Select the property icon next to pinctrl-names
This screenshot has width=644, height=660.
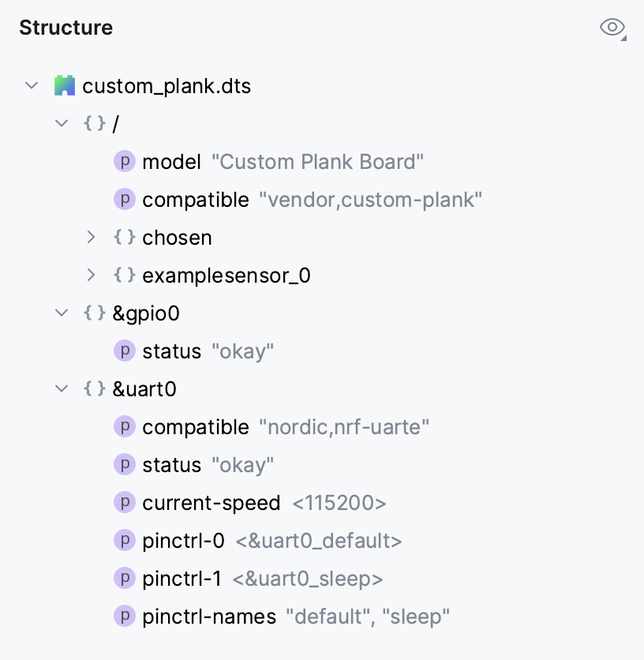(125, 616)
